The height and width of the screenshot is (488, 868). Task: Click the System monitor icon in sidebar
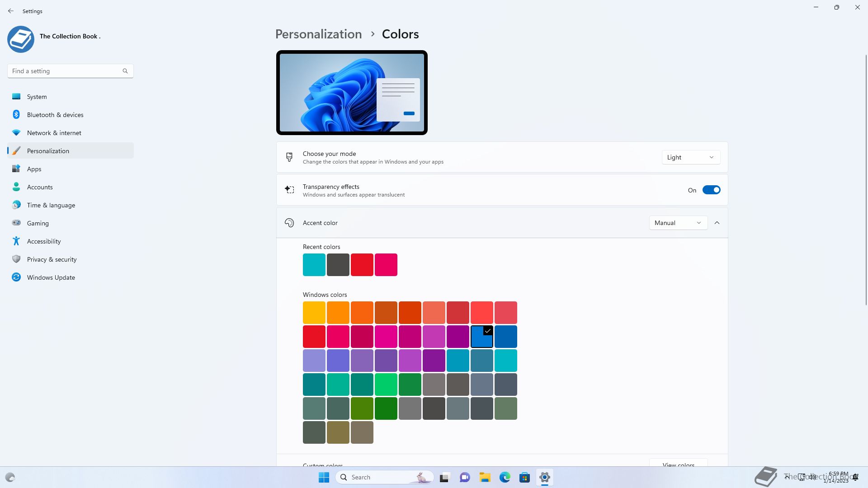(x=16, y=96)
